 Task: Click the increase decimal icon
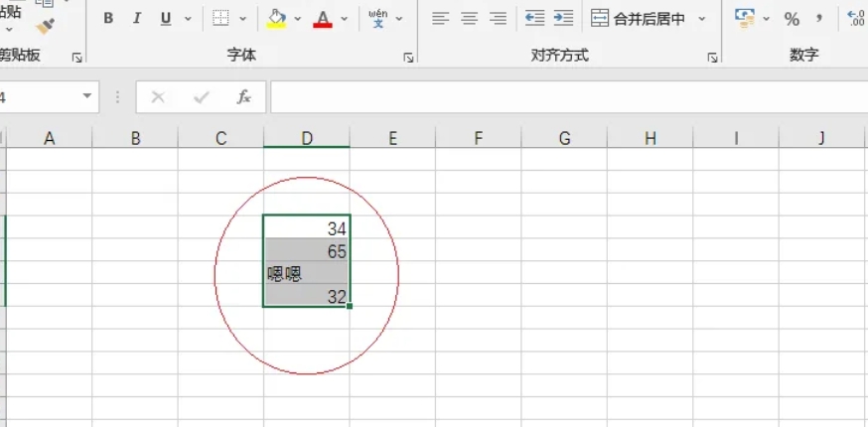click(x=857, y=18)
